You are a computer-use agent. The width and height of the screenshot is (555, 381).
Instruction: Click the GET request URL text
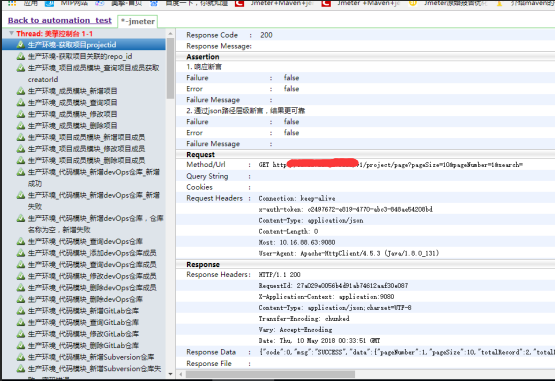[x=391, y=165]
